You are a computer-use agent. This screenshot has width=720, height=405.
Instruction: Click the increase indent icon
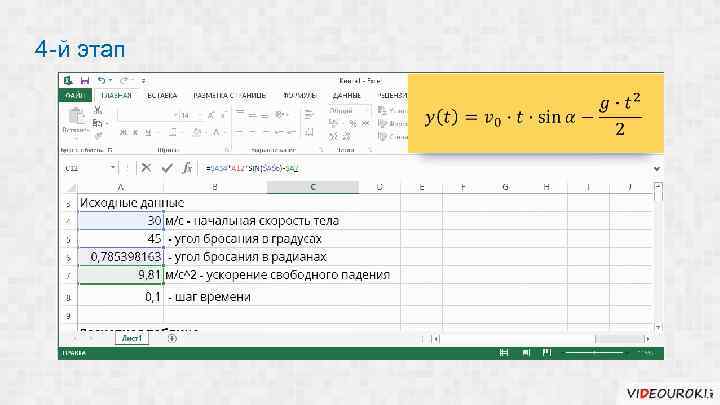coord(291,133)
